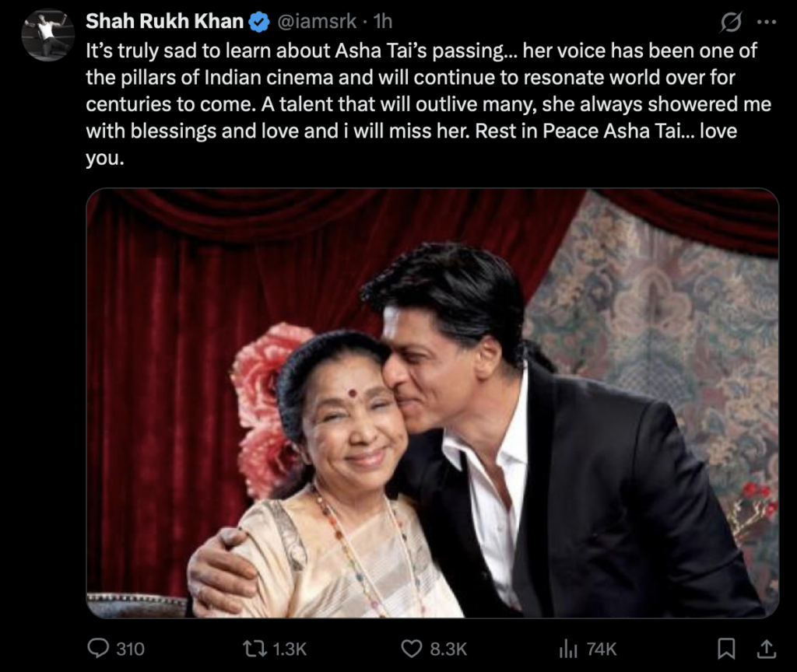797x672 pixels.
Task: Click the share upload-arrow icon
Action: (x=765, y=648)
